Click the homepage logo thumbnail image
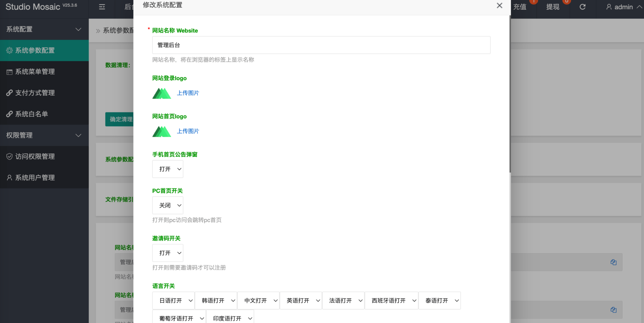The image size is (644, 323). (162, 131)
